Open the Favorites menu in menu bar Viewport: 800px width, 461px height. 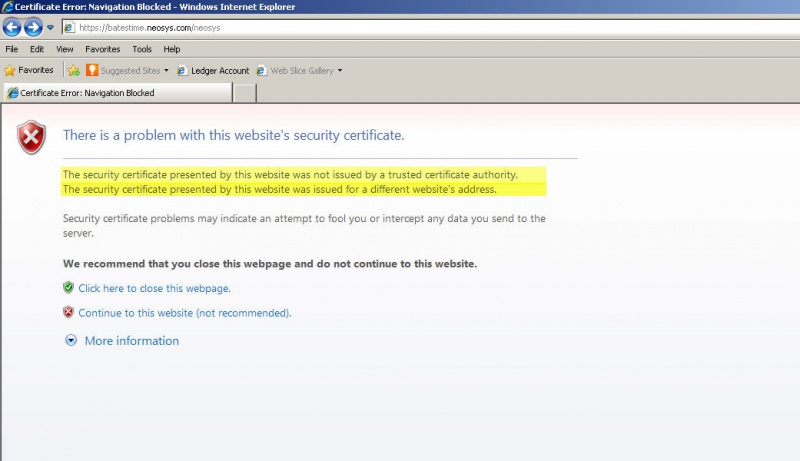click(103, 49)
